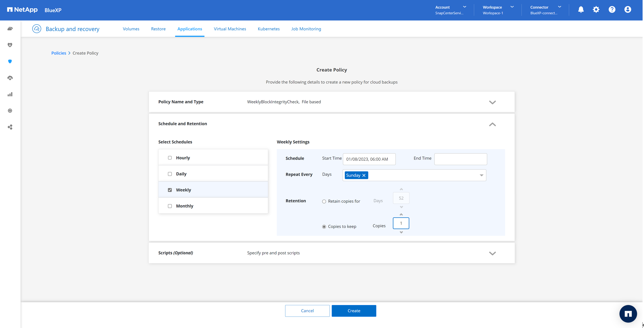The width and height of the screenshot is (644, 328).
Task: Click the bar chart sidebar icon
Action: [x=10, y=94]
